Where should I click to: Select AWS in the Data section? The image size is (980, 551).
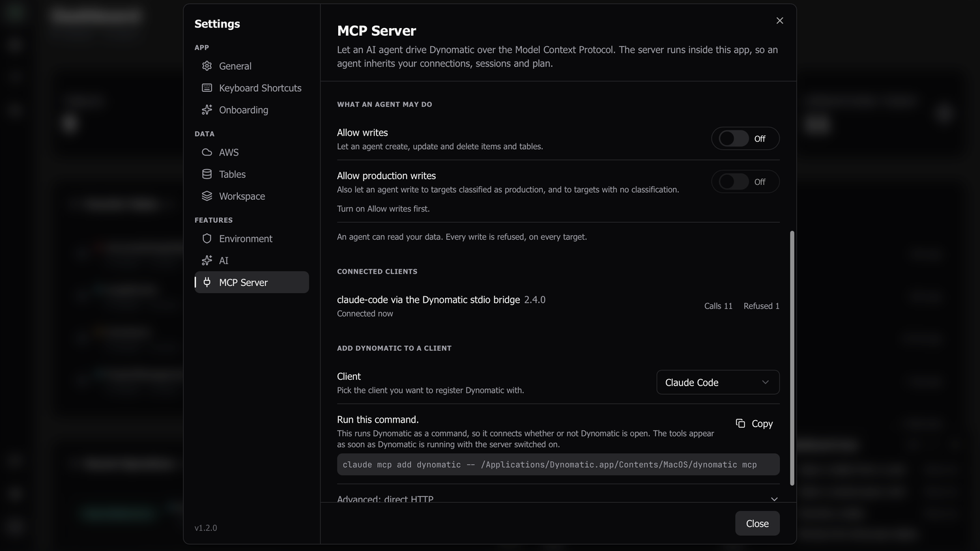tap(252, 152)
